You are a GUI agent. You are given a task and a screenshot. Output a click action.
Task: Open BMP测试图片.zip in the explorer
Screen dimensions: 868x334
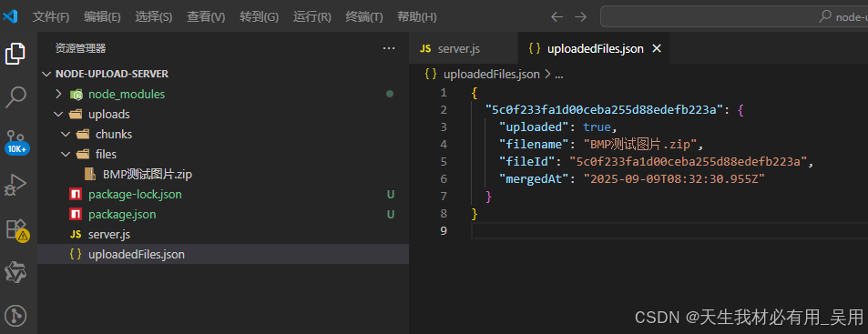(x=148, y=175)
